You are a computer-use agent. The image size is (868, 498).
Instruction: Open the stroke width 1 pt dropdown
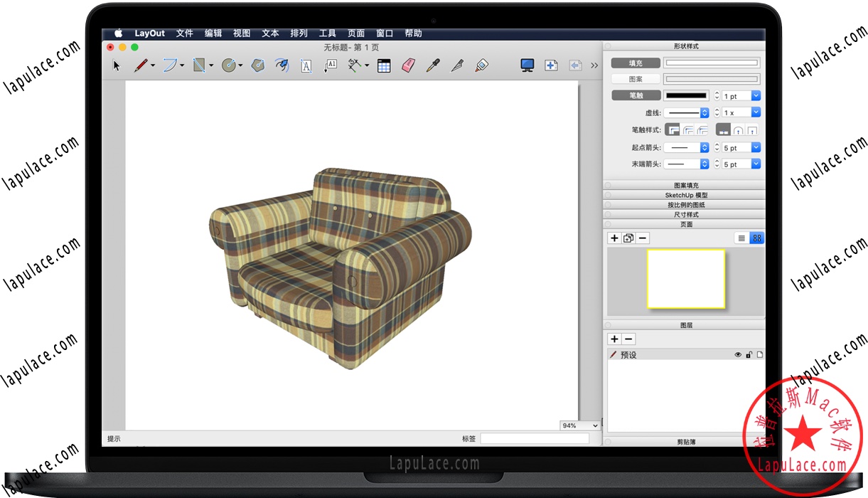[x=756, y=96]
